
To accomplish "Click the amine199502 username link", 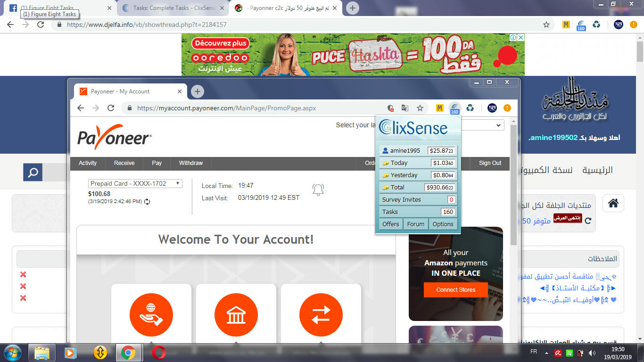I will [x=553, y=138].
